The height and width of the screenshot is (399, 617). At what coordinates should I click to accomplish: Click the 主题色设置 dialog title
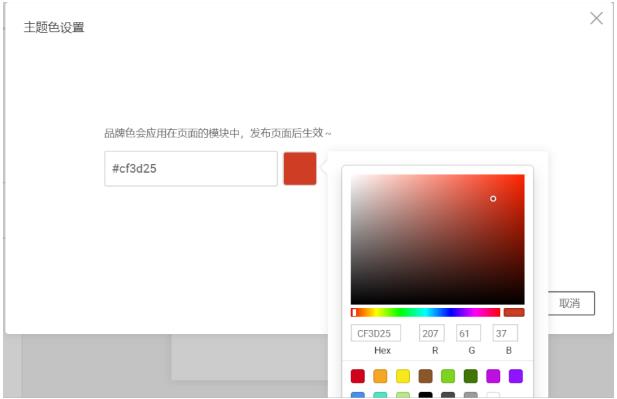pyautogui.click(x=54, y=27)
